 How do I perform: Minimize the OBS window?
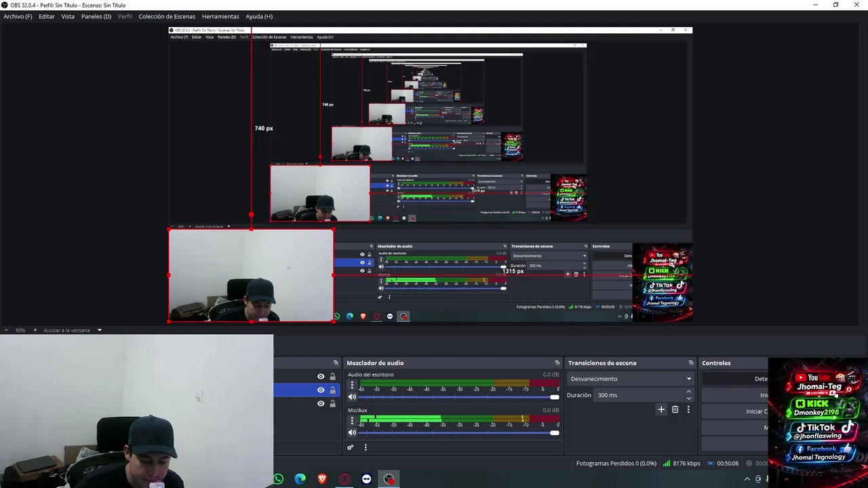click(816, 5)
